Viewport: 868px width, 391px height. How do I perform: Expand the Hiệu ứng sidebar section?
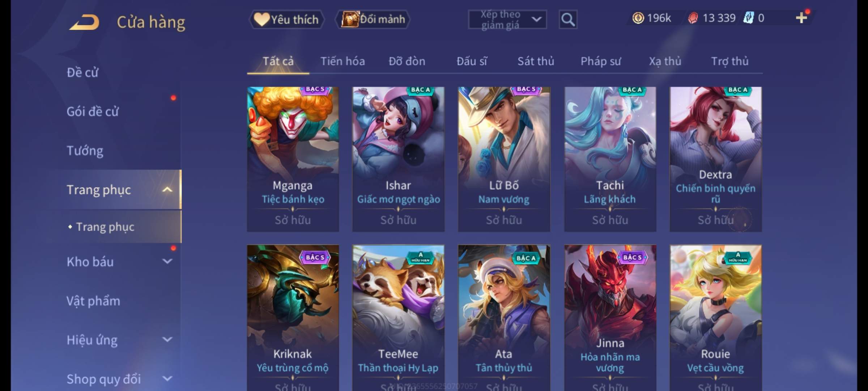167,340
